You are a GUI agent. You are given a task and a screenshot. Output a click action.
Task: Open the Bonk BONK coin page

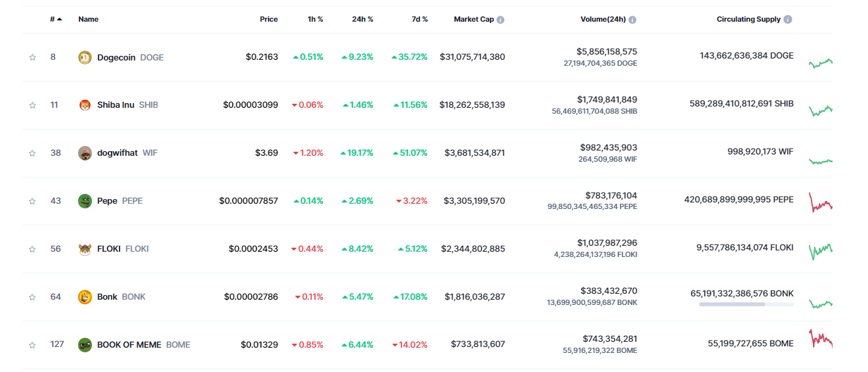pyautogui.click(x=121, y=297)
